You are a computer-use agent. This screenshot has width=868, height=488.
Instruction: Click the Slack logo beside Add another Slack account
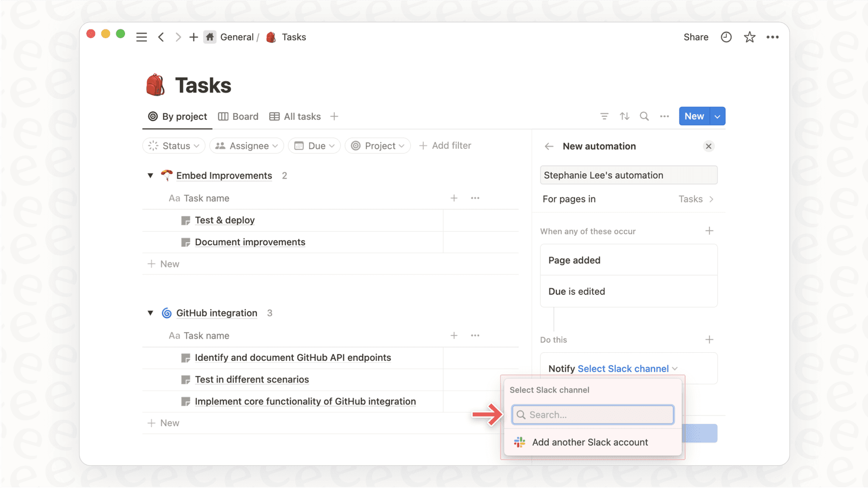pos(519,442)
